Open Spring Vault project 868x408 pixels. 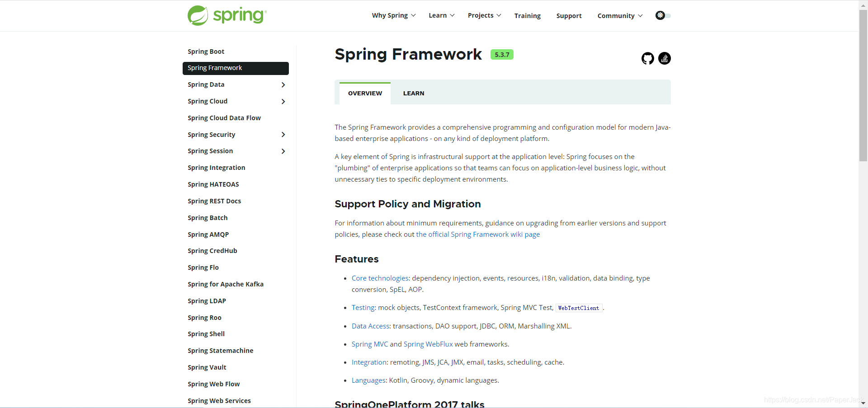(207, 367)
